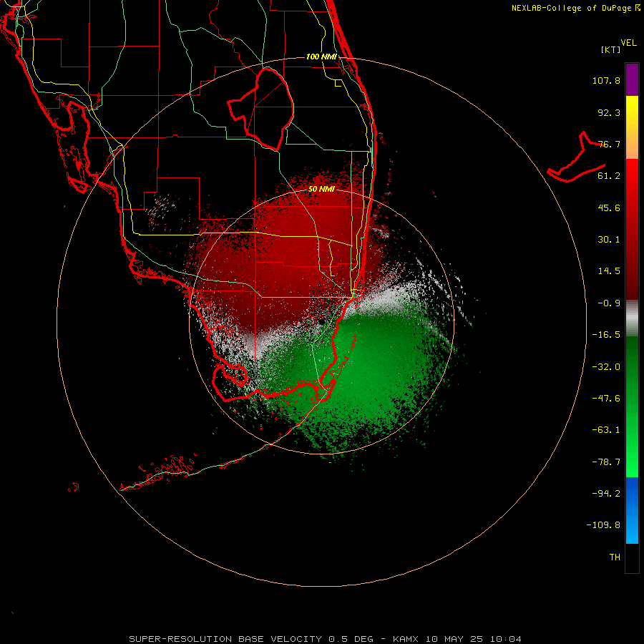Image resolution: width=644 pixels, height=644 pixels.
Task: Click the 92.3 velocity scale value
Action: click(x=609, y=112)
